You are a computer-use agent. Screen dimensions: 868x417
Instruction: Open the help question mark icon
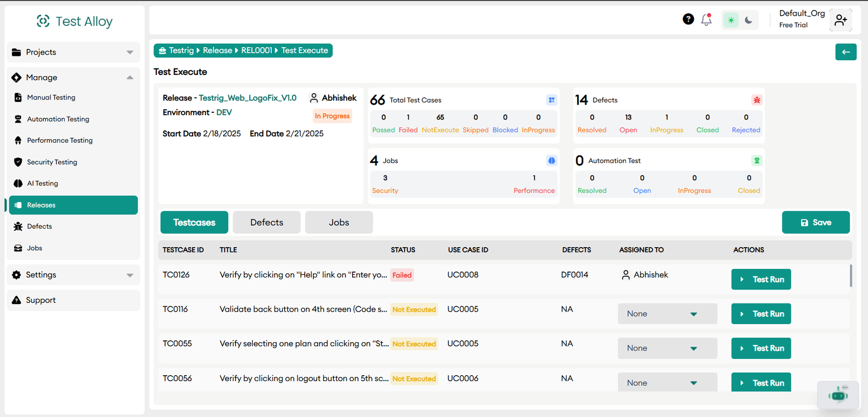click(x=688, y=20)
